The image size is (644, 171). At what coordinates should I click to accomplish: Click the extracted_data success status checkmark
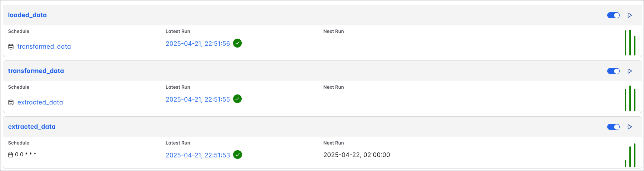(237, 155)
